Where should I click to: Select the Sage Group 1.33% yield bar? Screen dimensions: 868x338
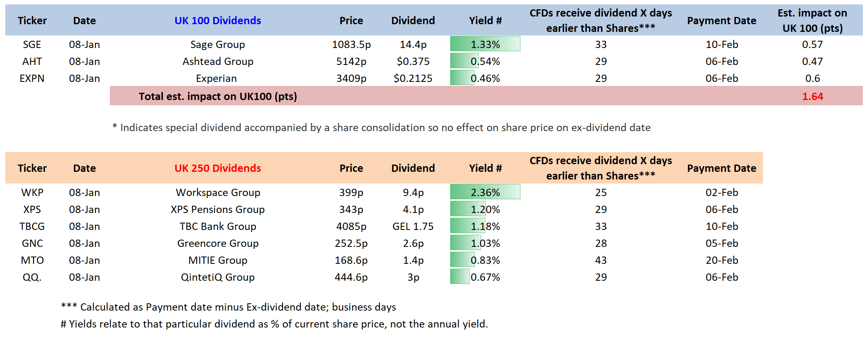[x=485, y=44]
